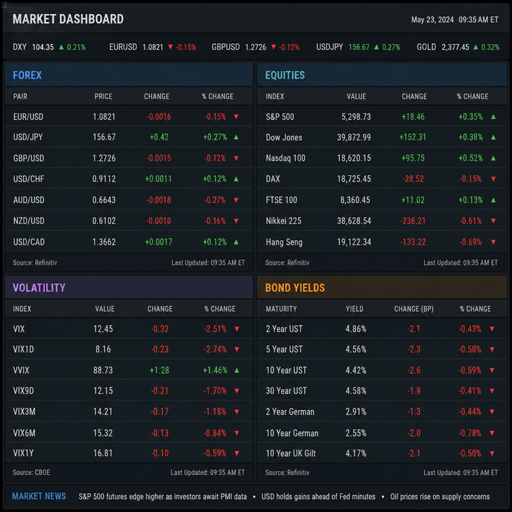Click the down arrow in VIX row
This screenshot has width=512, height=512.
[x=237, y=329]
